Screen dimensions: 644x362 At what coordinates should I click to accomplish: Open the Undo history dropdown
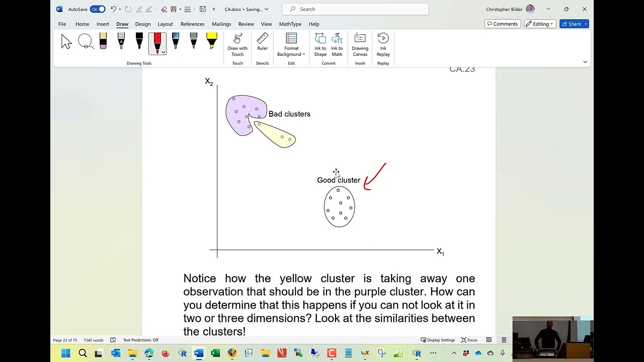point(120,9)
